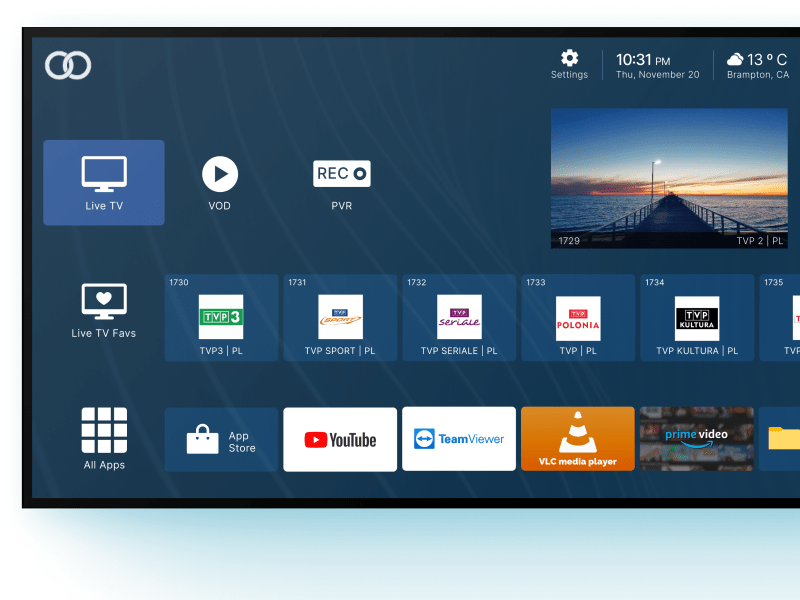
Task: Launch the YouTube app
Action: coord(340,440)
